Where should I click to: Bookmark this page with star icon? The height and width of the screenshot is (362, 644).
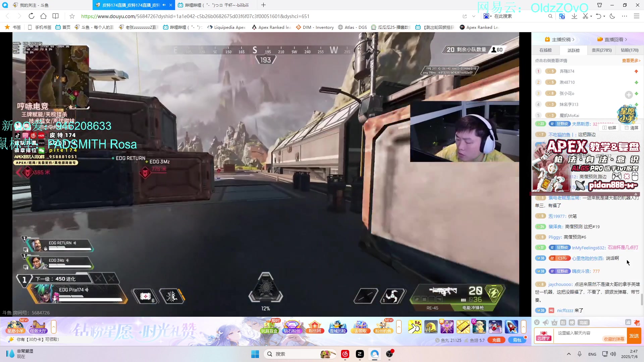click(x=72, y=16)
